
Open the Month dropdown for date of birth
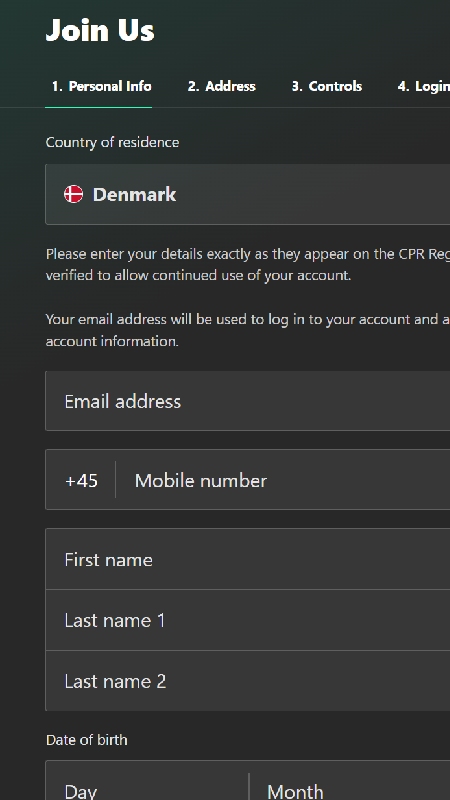[349, 781]
